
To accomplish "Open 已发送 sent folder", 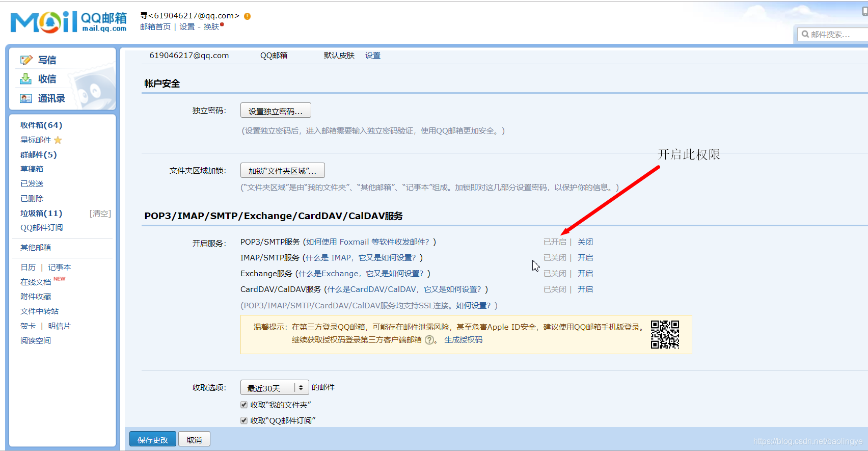I will click(32, 184).
